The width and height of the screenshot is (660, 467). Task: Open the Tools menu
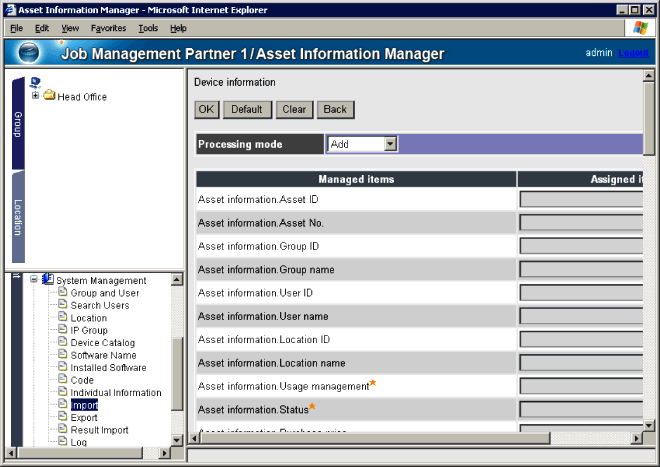148,28
